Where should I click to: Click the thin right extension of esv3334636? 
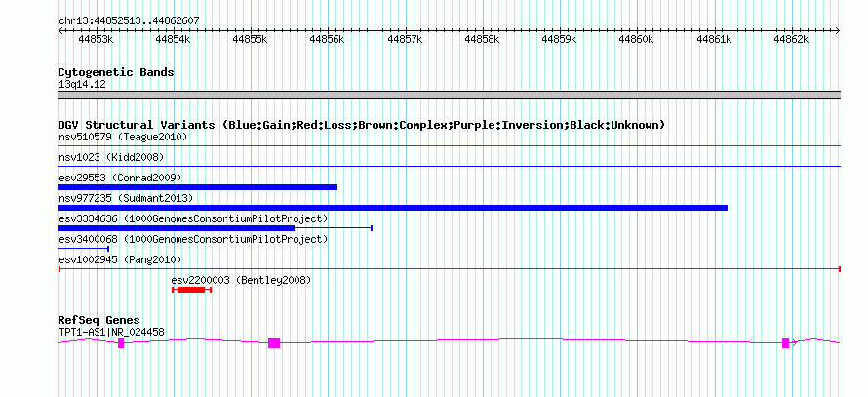coord(334,228)
